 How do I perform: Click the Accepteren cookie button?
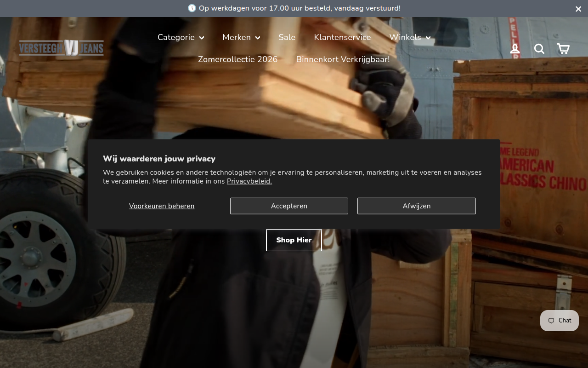[x=289, y=206]
